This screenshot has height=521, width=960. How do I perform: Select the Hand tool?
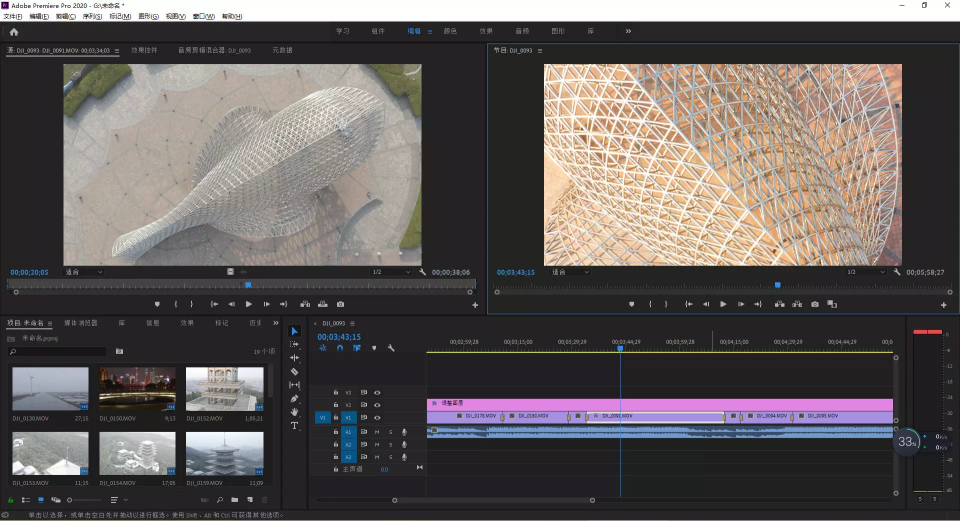click(294, 412)
